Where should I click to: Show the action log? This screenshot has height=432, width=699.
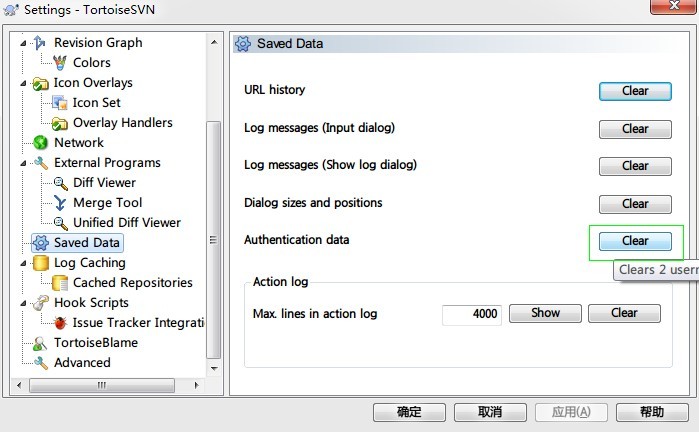pos(545,313)
